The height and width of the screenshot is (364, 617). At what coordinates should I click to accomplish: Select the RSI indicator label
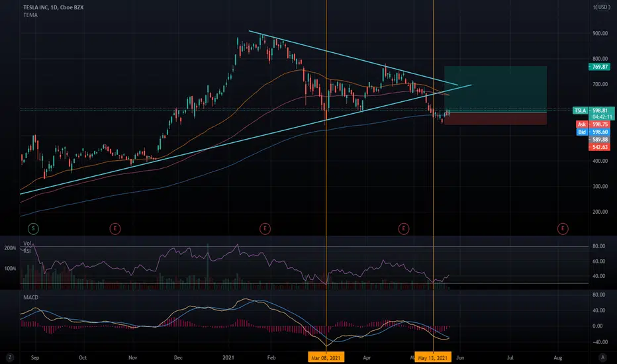pyautogui.click(x=27, y=251)
